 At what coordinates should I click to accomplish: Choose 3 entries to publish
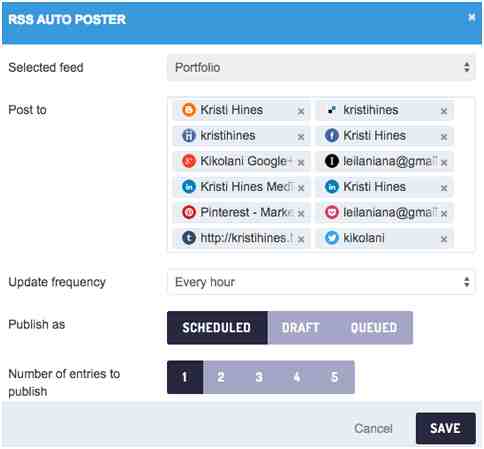pyautogui.click(x=259, y=377)
